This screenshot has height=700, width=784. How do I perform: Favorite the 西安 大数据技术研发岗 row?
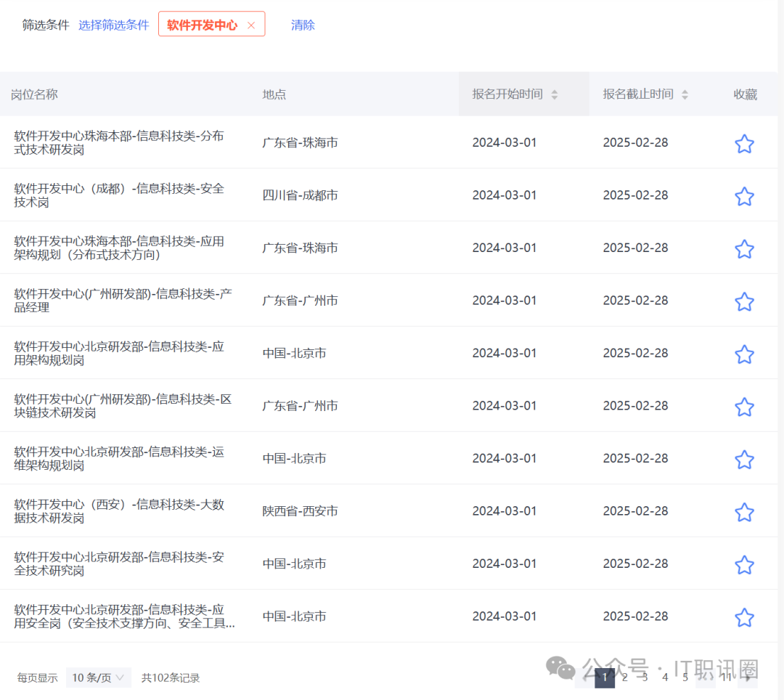(x=744, y=512)
